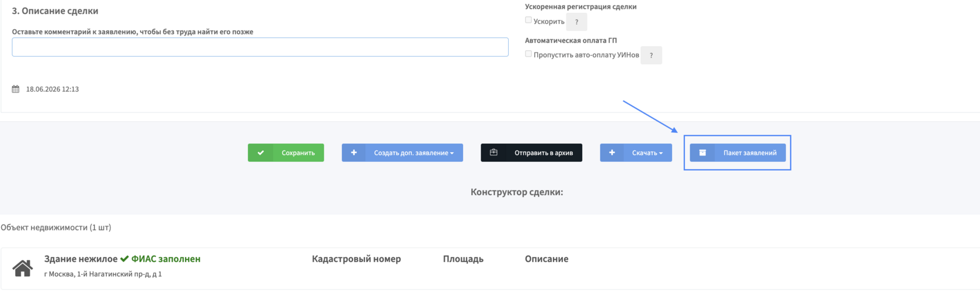980x307 pixels.
Task: Tick the Пропустить авто-оплату УИНов checkbox
Action: pyautogui.click(x=528, y=54)
